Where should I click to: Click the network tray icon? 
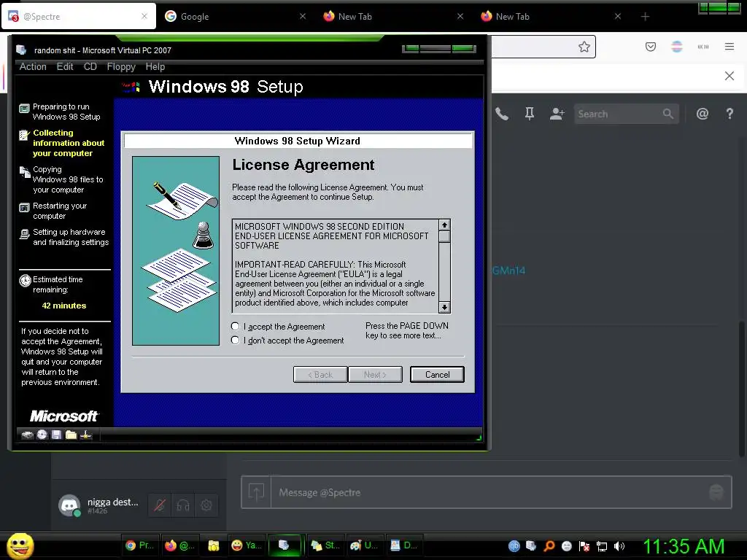pos(602,546)
